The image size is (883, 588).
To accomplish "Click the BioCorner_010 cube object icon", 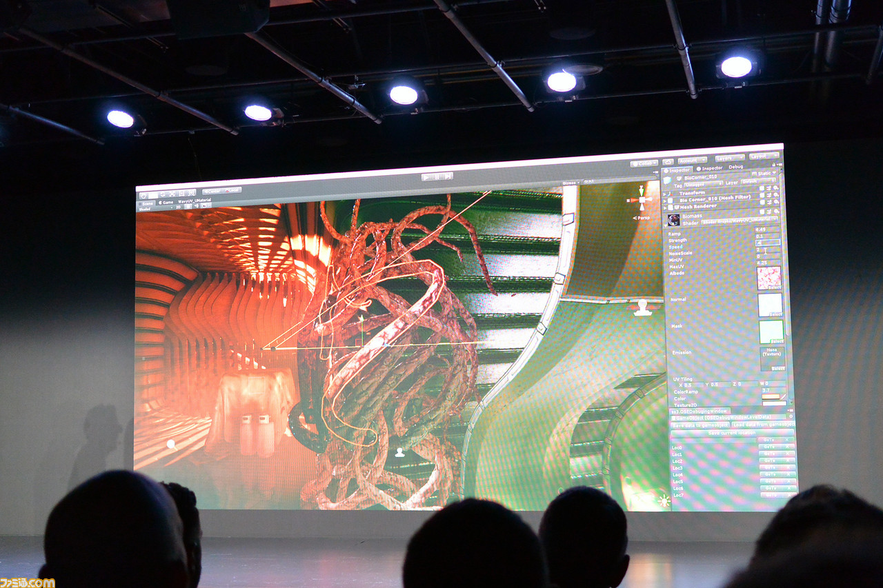I will click(x=667, y=180).
